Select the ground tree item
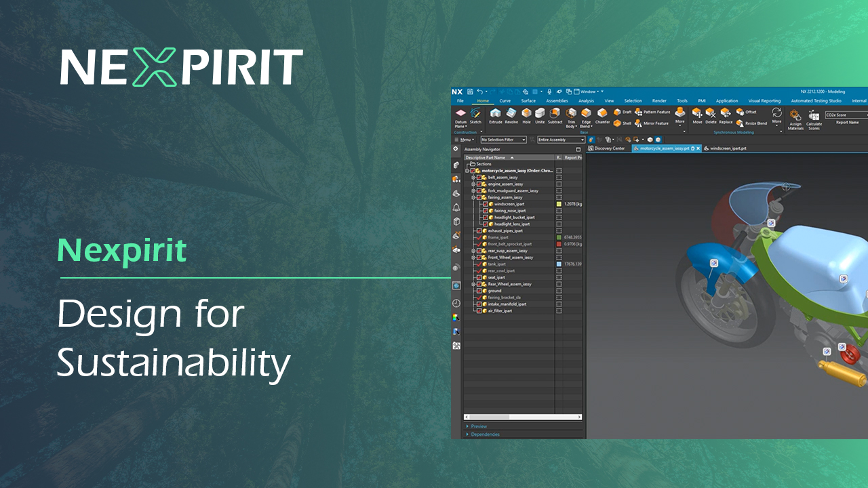Screen dimensions: 868x488 click(494, 291)
